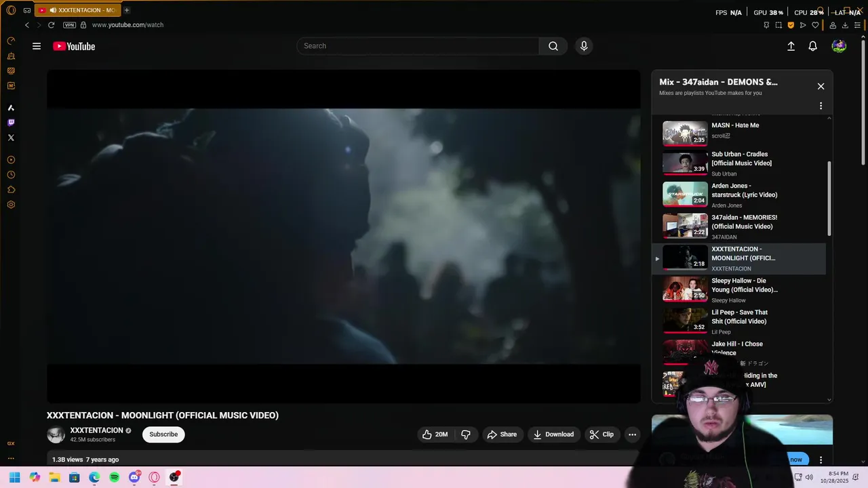This screenshot has width=868, height=488.
Task: Click the pin icon in browser toolbar
Action: point(766,25)
